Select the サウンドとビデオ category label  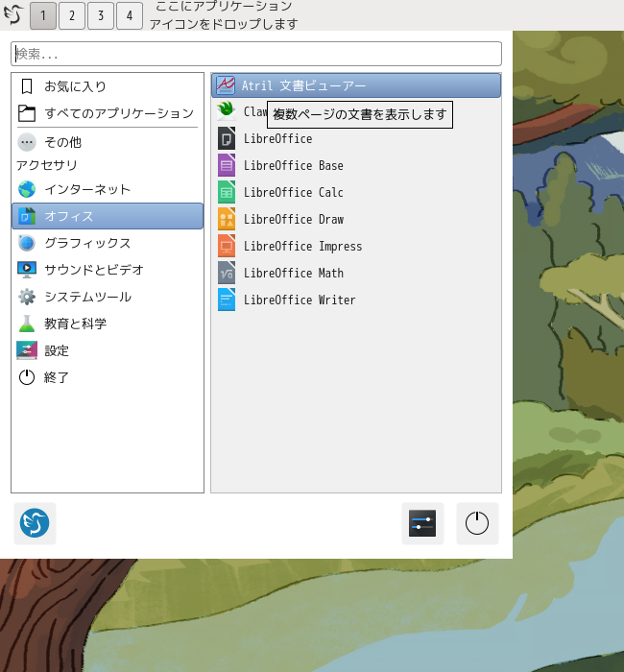(94, 270)
